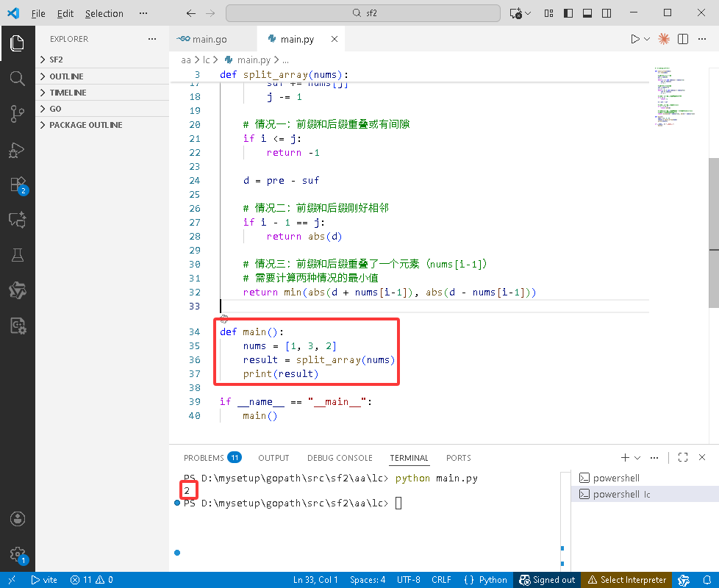Open the Run and Debug view
Image resolution: width=719 pixels, height=588 pixels.
tap(18, 149)
